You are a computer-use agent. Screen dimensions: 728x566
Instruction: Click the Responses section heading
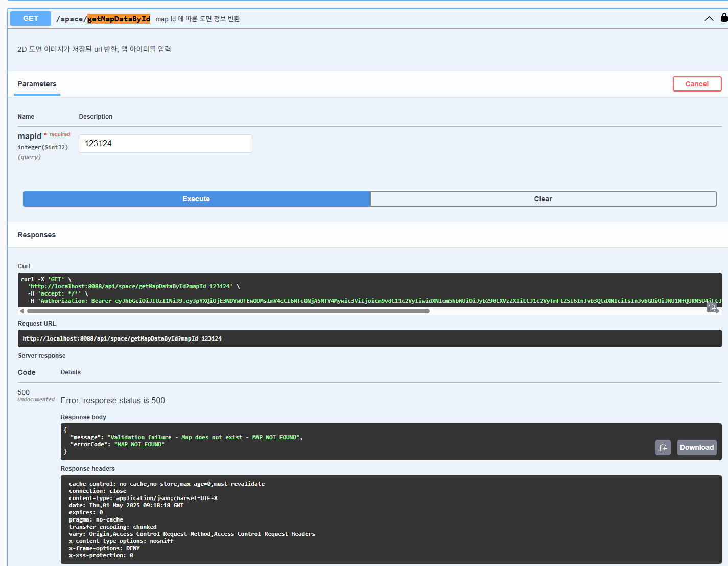coord(37,235)
